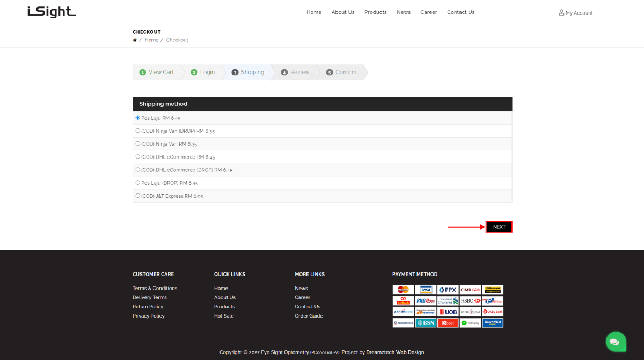This screenshot has width=644, height=360.
Task: Open the My Account user icon
Action: coord(561,12)
